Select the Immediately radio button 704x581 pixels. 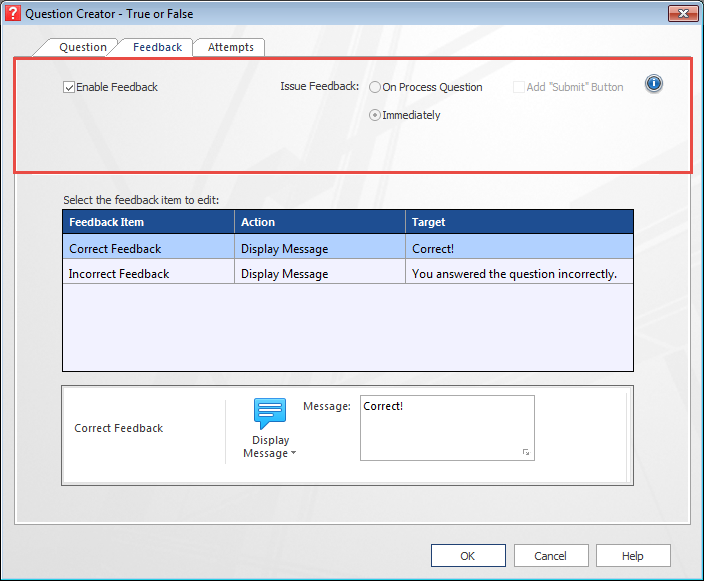tap(375, 115)
